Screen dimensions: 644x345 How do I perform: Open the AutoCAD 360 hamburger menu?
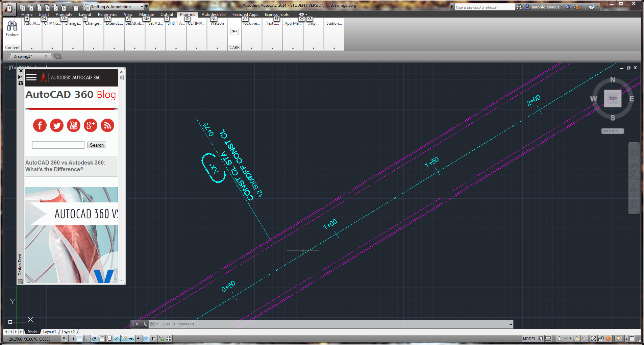coord(31,77)
